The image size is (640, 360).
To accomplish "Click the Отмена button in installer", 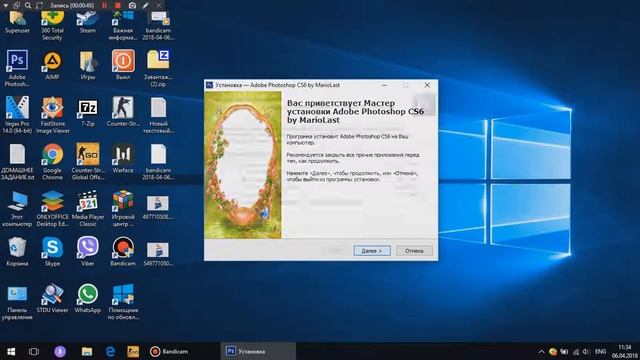I will (x=414, y=251).
